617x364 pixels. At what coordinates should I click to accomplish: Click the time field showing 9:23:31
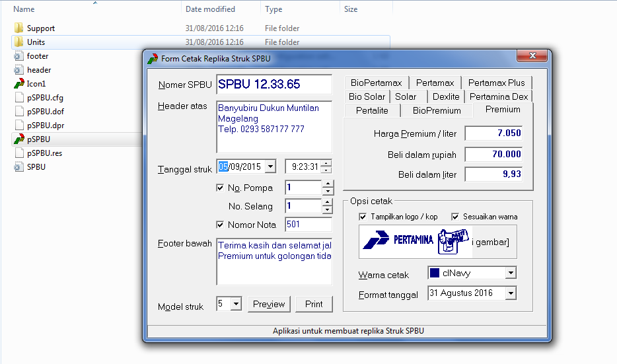pos(305,166)
